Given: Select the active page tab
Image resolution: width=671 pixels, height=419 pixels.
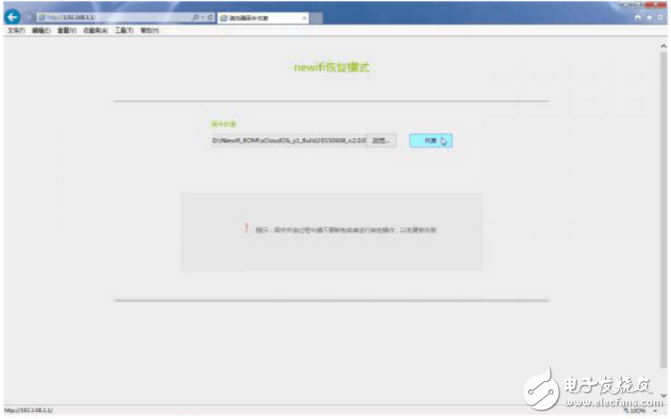Looking at the screenshot, I should click(x=260, y=18).
